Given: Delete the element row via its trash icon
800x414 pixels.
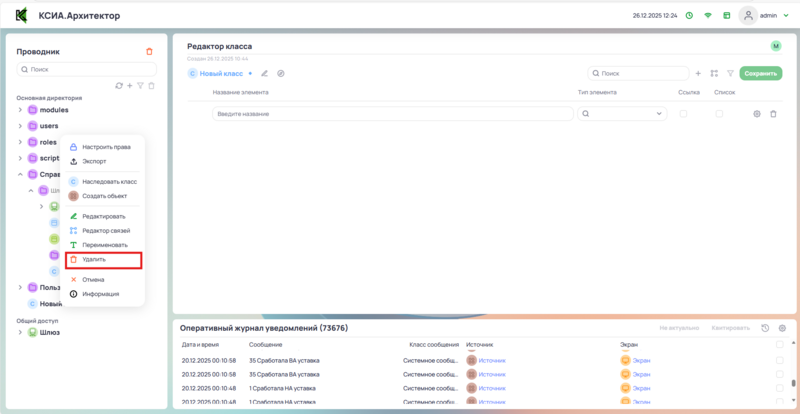Looking at the screenshot, I should click(773, 114).
